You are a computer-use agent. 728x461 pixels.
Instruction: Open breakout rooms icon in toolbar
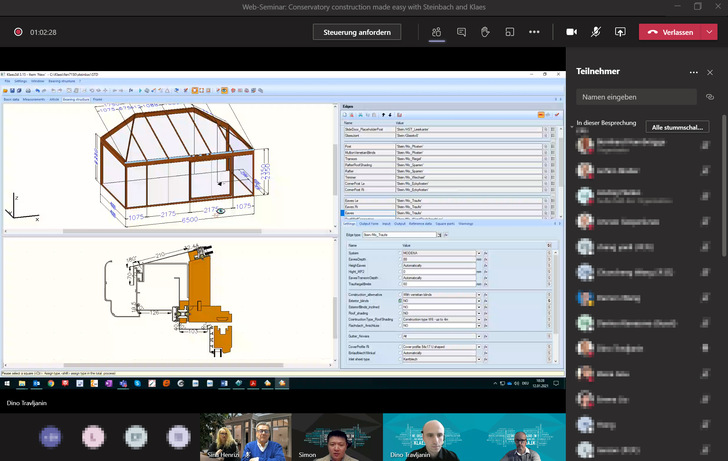point(509,32)
